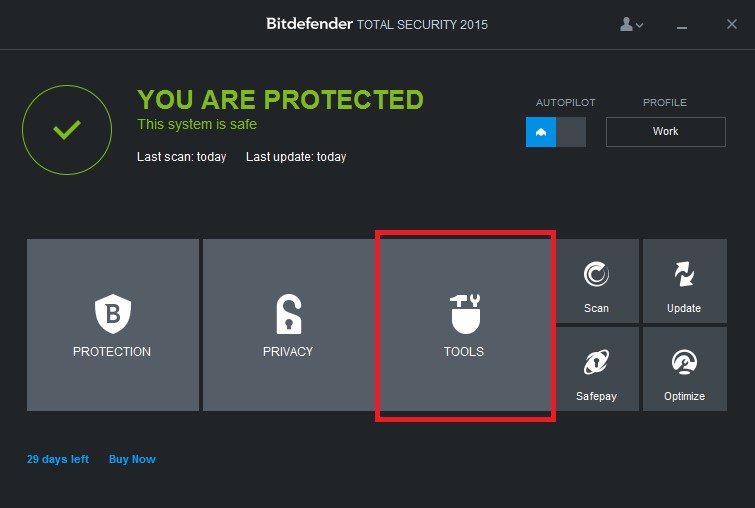Run Optimize using the gauge icon
755x508 pixels.
[684, 362]
